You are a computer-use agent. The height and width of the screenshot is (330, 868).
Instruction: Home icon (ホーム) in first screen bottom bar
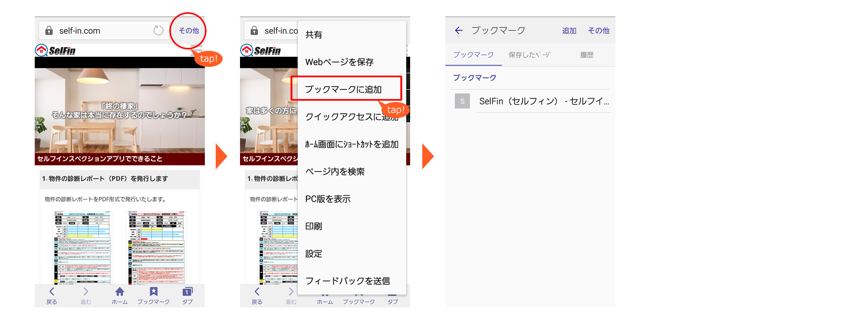tap(119, 296)
